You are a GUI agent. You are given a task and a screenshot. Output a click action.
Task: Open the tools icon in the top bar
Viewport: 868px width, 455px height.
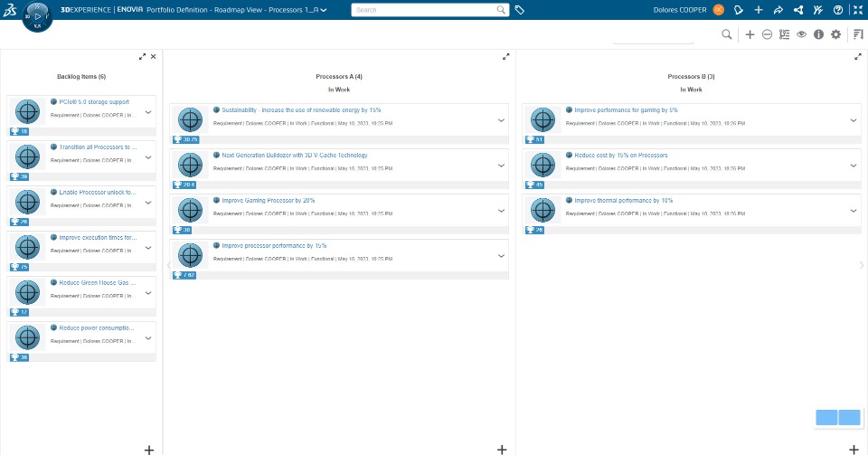(x=818, y=10)
